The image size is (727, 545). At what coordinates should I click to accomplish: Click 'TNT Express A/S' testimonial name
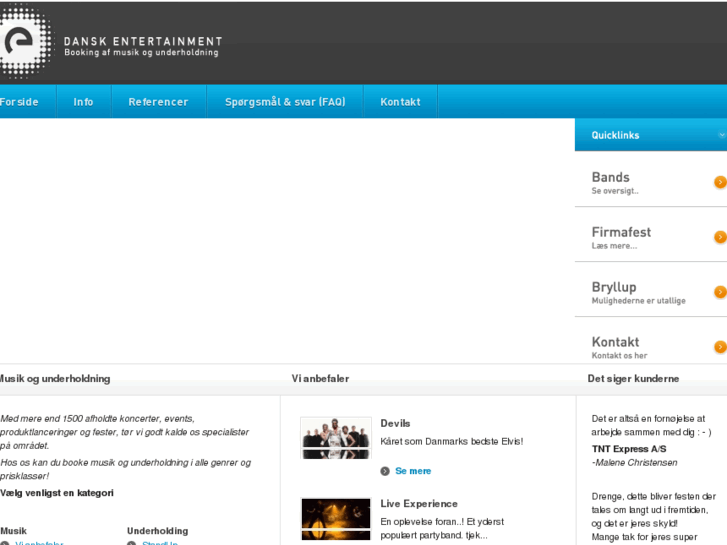[x=629, y=449]
